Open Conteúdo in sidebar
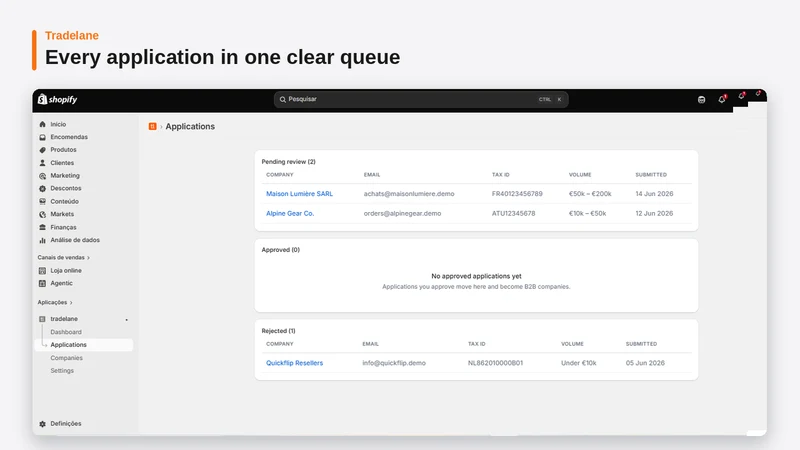The height and width of the screenshot is (450, 800). (x=64, y=202)
